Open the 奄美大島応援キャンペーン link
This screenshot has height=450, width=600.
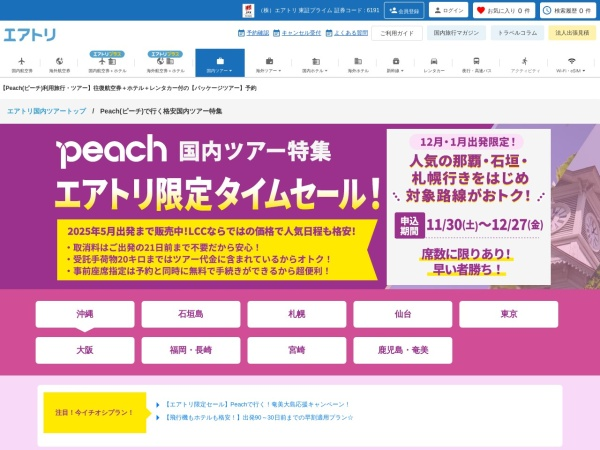point(257,404)
